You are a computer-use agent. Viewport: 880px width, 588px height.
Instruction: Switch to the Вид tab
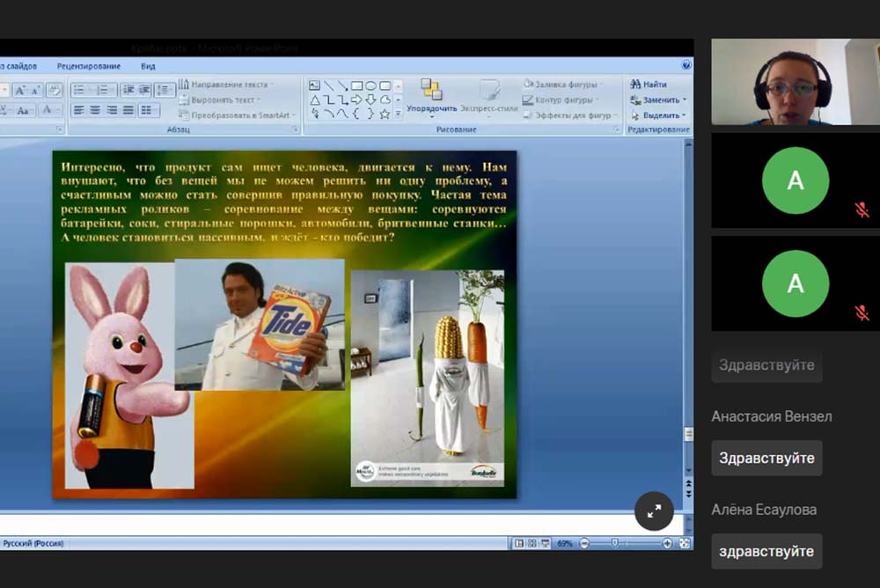point(148,66)
